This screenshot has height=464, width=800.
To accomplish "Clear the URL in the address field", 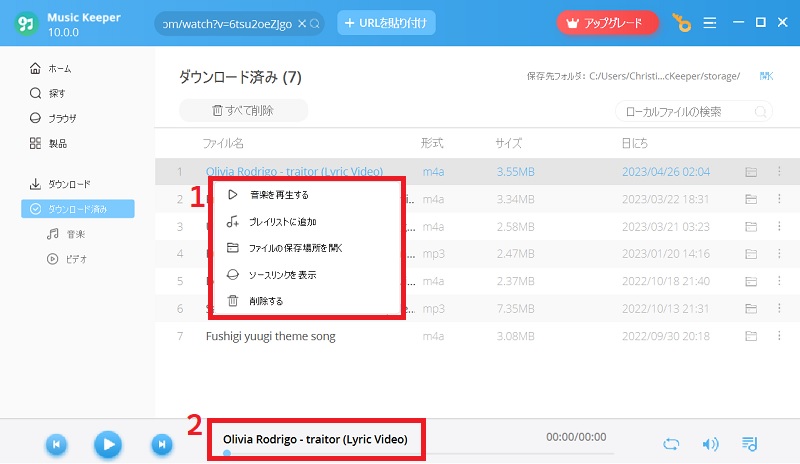I will [302, 23].
